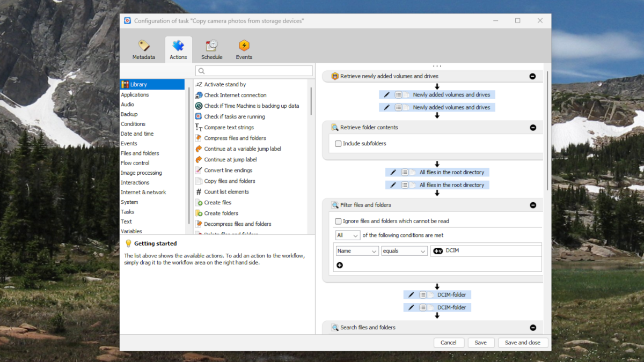The width and height of the screenshot is (644, 362).
Task: Open the All conditions dropdown
Action: 347,235
